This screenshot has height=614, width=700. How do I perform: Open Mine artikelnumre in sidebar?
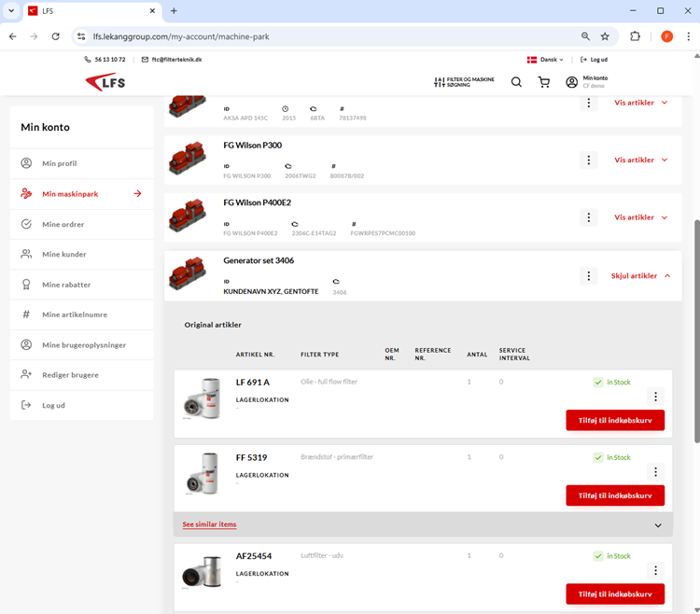coord(82,314)
